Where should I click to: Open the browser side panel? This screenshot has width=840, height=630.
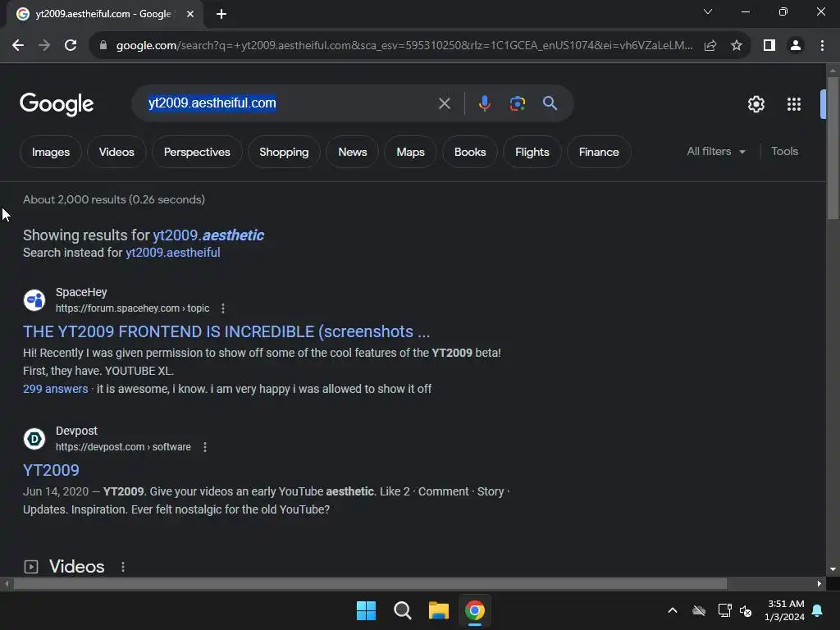769,46
